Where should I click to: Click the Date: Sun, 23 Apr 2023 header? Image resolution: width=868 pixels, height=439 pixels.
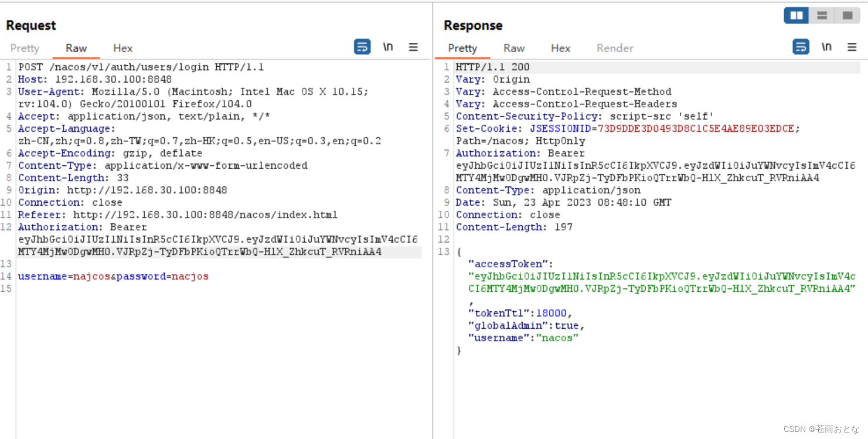pos(564,202)
